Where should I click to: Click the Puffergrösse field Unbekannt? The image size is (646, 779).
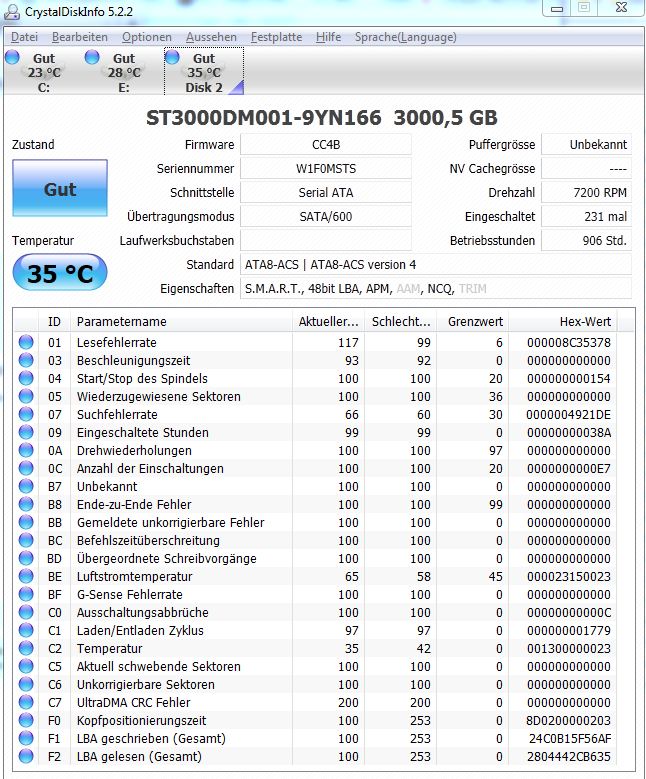click(586, 145)
